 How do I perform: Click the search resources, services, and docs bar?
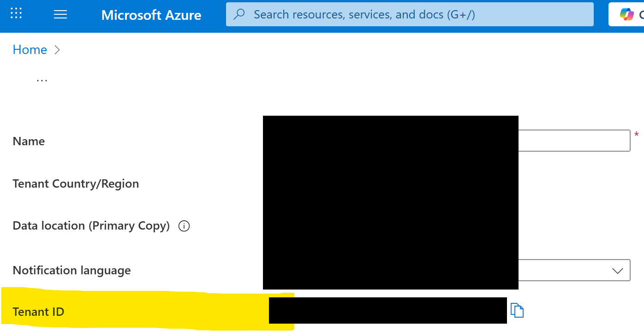pos(409,14)
